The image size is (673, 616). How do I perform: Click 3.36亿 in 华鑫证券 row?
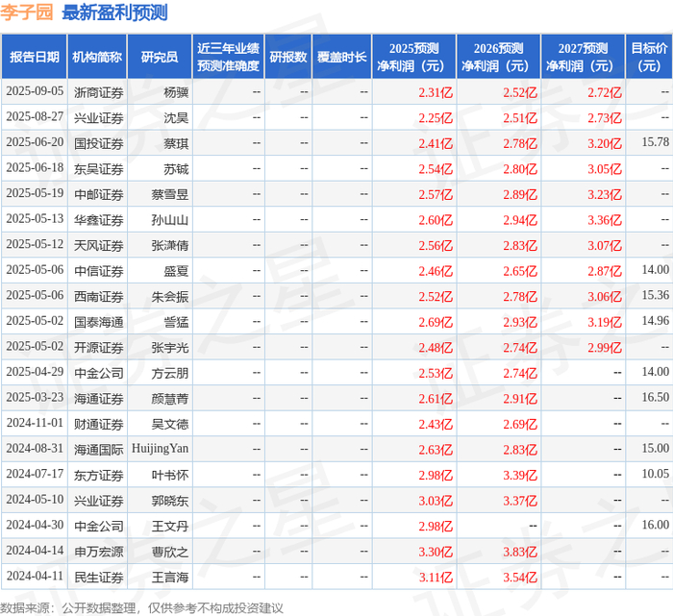605,220
